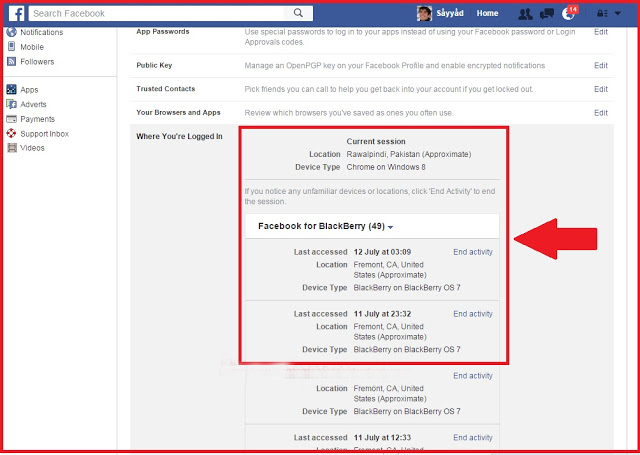This screenshot has width=640, height=455.
Task: Click the Adverts sidebar icon
Action: (x=11, y=104)
